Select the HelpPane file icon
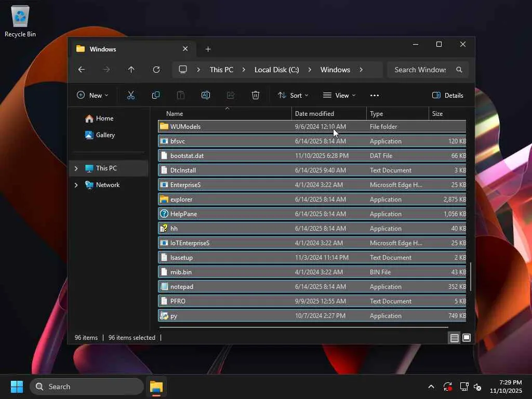Image resolution: width=532 pixels, height=399 pixels. 164,214
